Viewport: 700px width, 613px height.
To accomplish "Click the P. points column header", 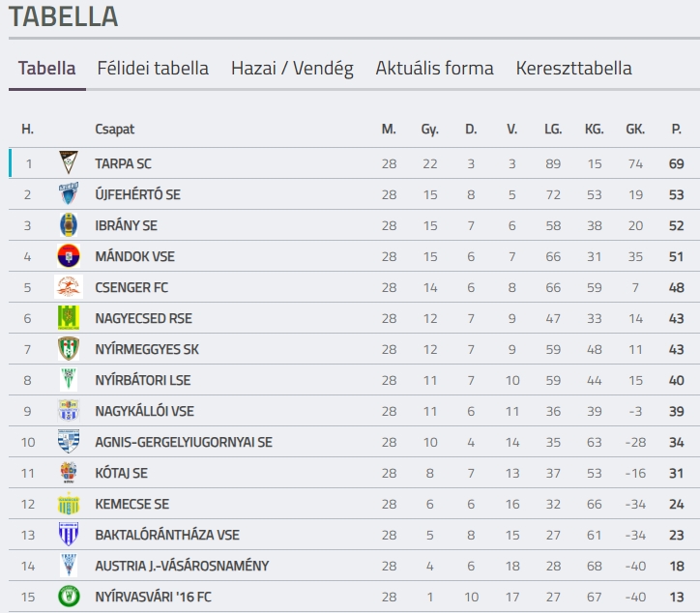I will [677, 129].
